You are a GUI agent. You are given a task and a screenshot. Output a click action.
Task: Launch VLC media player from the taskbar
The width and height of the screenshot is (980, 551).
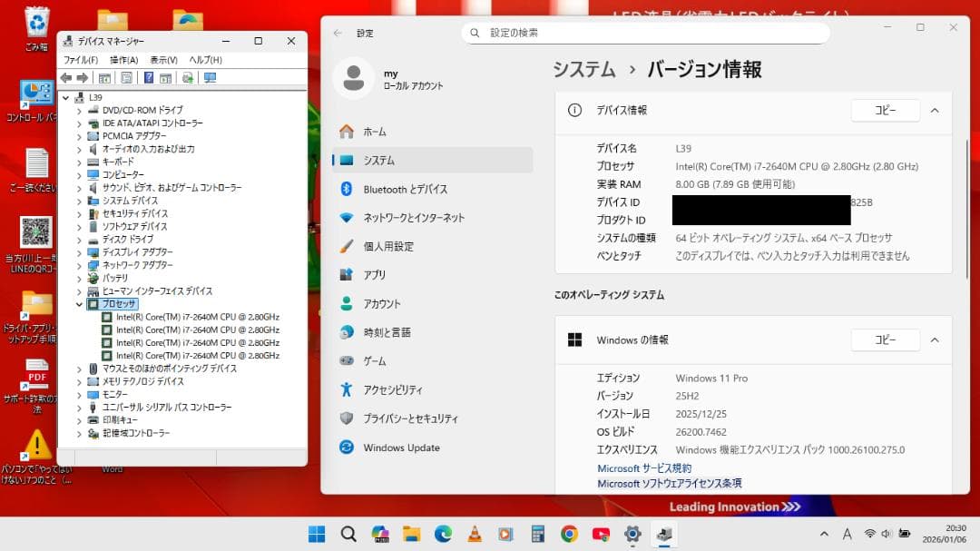475,535
